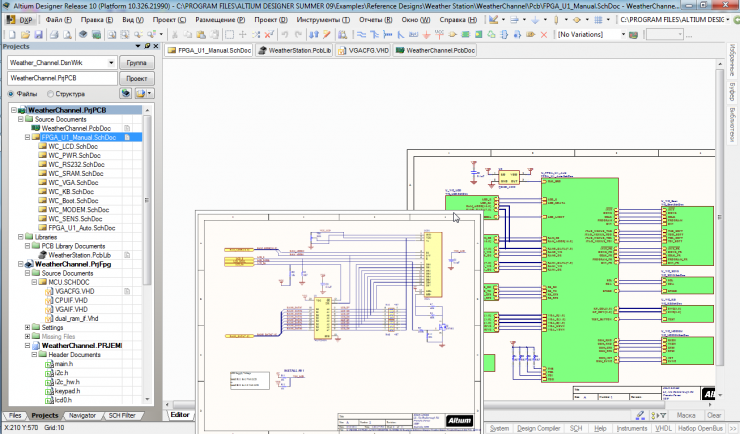The image size is (740, 434).
Task: Select WC_MODEM.SchDoc in project tree
Action: pyautogui.click(x=78, y=210)
